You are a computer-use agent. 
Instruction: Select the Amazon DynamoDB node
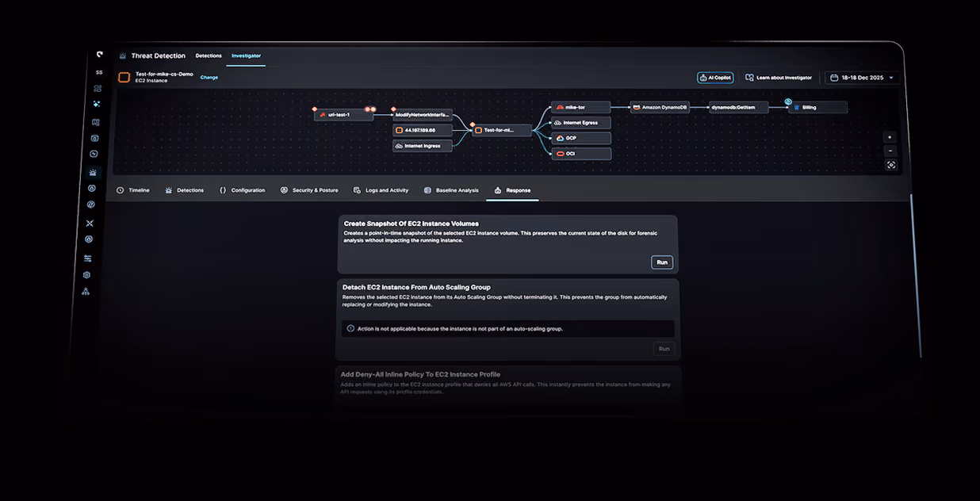(x=660, y=107)
